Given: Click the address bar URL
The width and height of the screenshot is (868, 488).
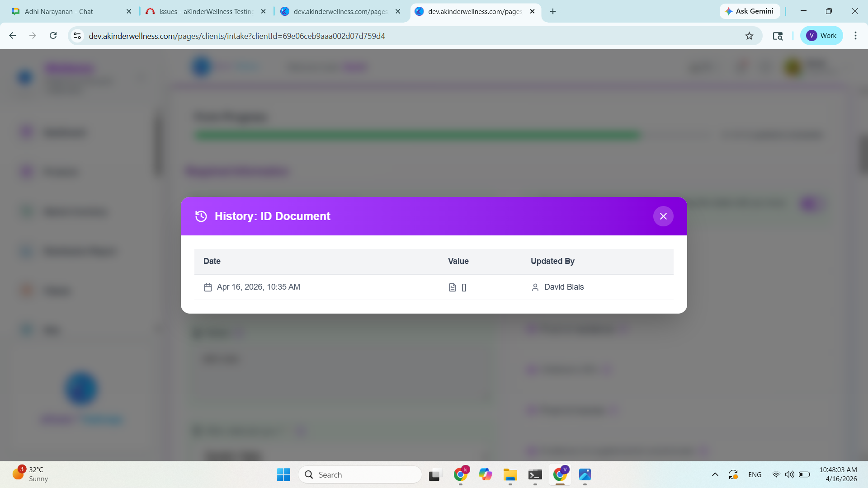Looking at the screenshot, I should pyautogui.click(x=237, y=36).
